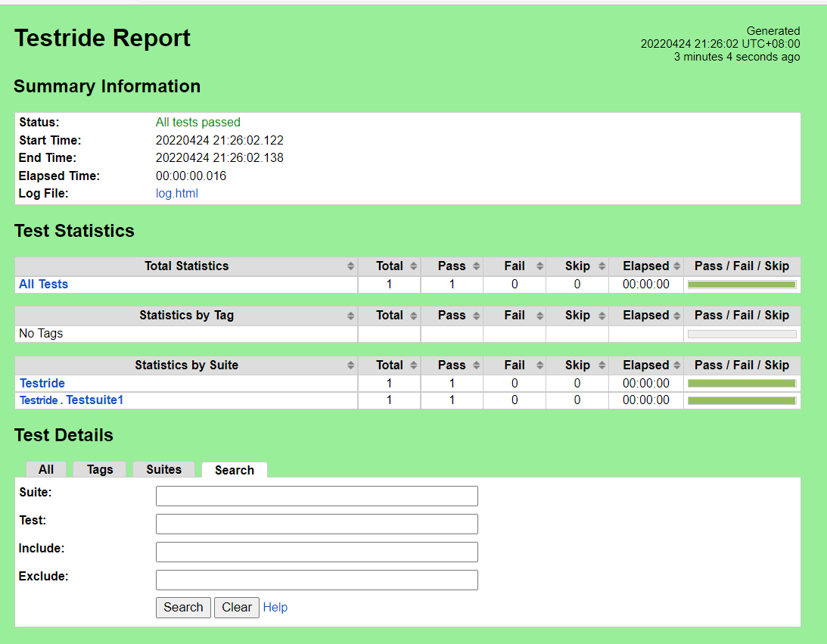Open Testride . Testsuite1 suite link
The height and width of the screenshot is (644, 827).
click(x=71, y=400)
